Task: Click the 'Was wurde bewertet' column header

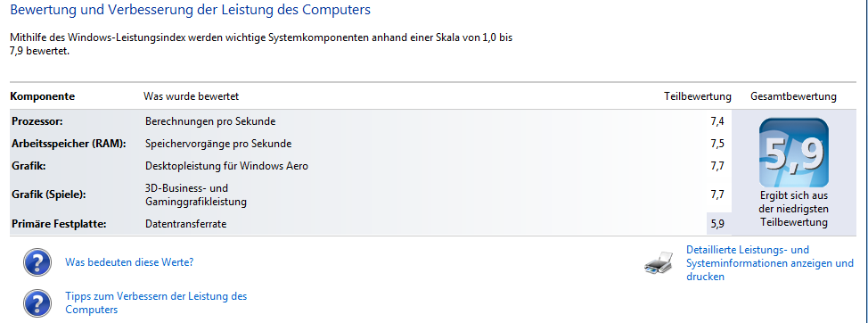Action: pyautogui.click(x=191, y=96)
